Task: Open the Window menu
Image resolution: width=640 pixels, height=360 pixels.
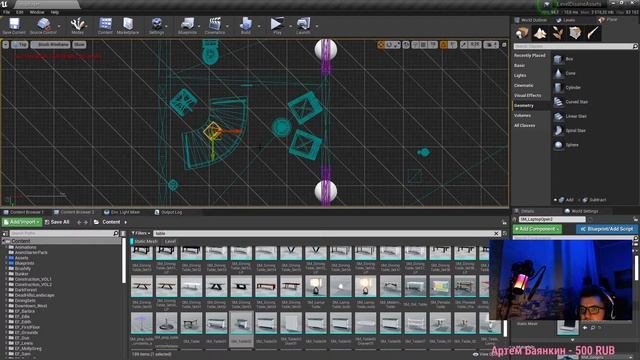Action: [37, 12]
